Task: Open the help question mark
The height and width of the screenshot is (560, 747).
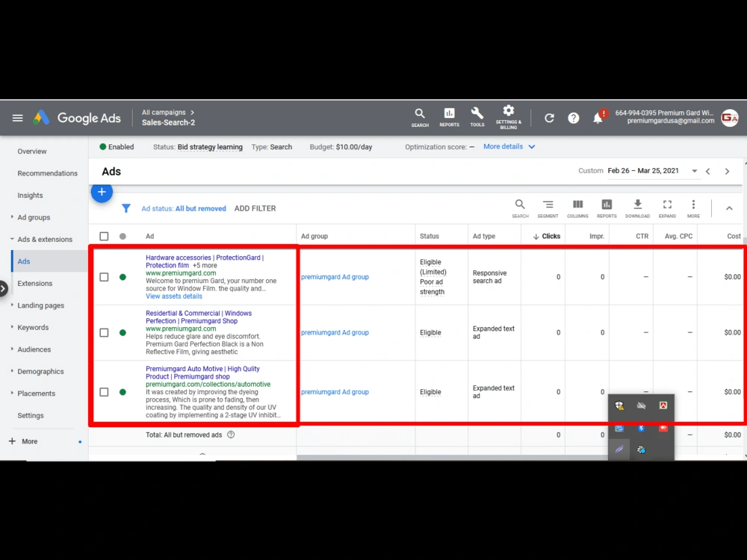Action: point(574,118)
